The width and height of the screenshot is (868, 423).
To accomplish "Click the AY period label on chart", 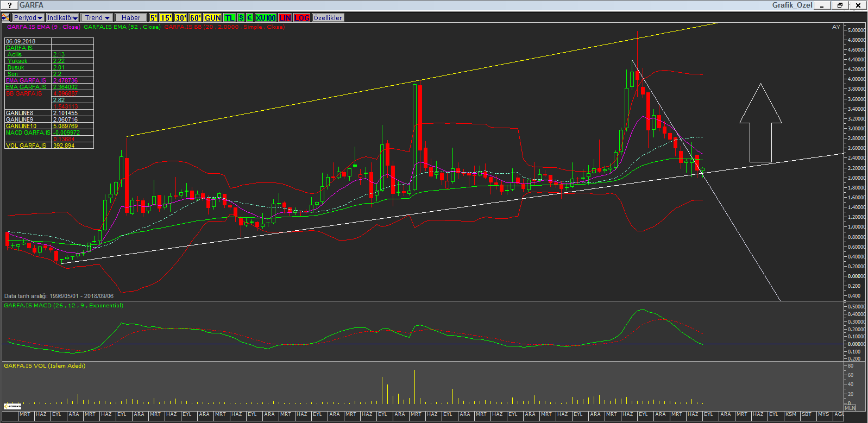I will 836,27.
